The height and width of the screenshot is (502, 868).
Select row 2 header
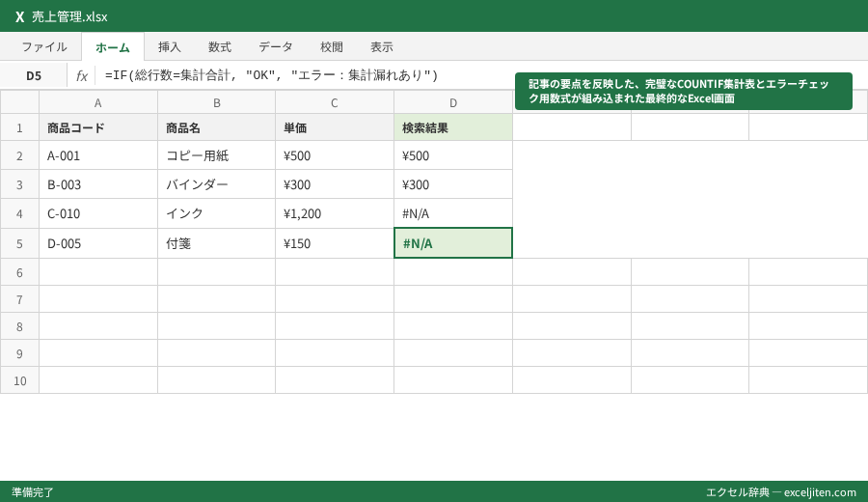(19, 155)
